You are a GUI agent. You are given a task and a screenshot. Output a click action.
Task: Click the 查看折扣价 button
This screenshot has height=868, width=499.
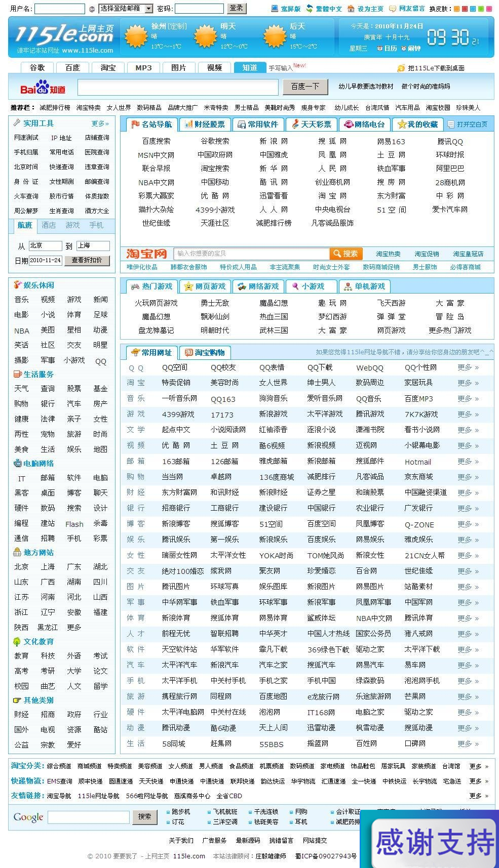coord(87,260)
